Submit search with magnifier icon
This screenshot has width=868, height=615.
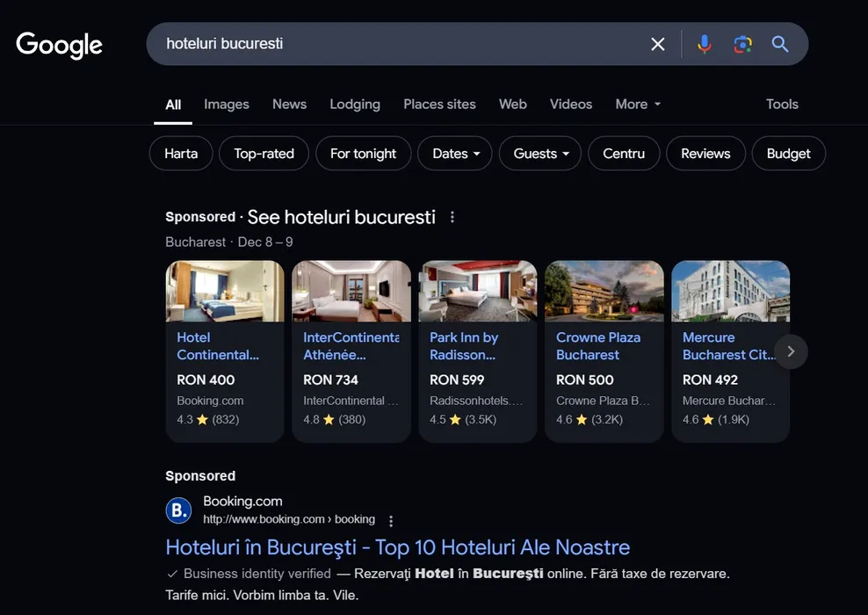coord(780,44)
